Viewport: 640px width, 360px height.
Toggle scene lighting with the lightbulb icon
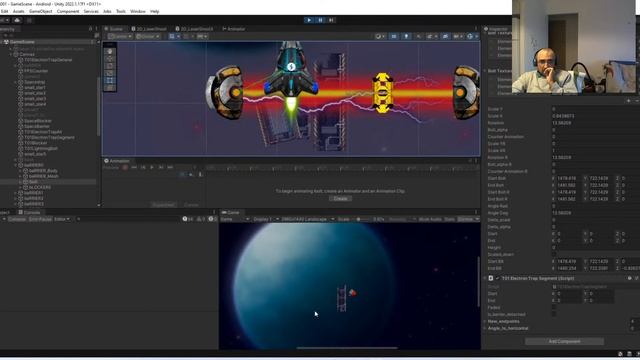pyautogui.click(x=406, y=36)
